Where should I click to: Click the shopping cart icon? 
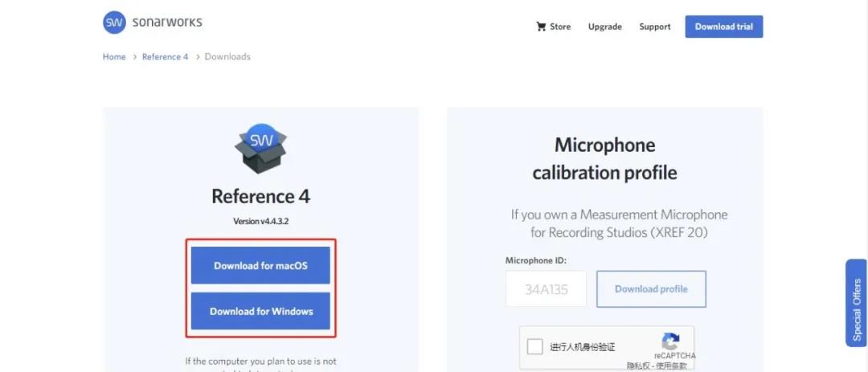541,27
